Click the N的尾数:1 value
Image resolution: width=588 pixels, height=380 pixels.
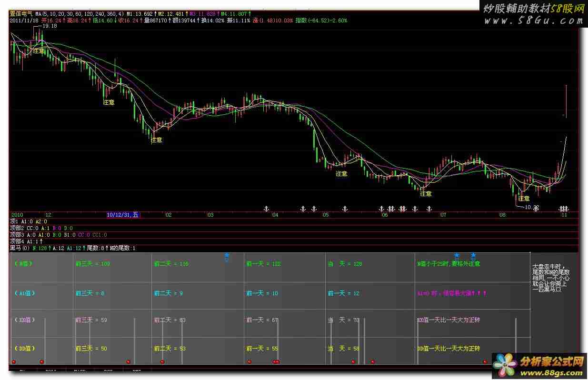(x=122, y=248)
